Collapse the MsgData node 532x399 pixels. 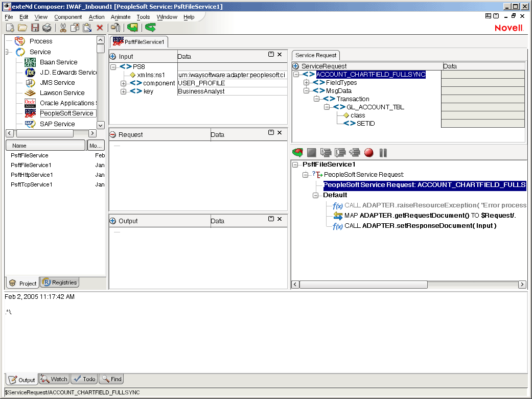[307, 90]
